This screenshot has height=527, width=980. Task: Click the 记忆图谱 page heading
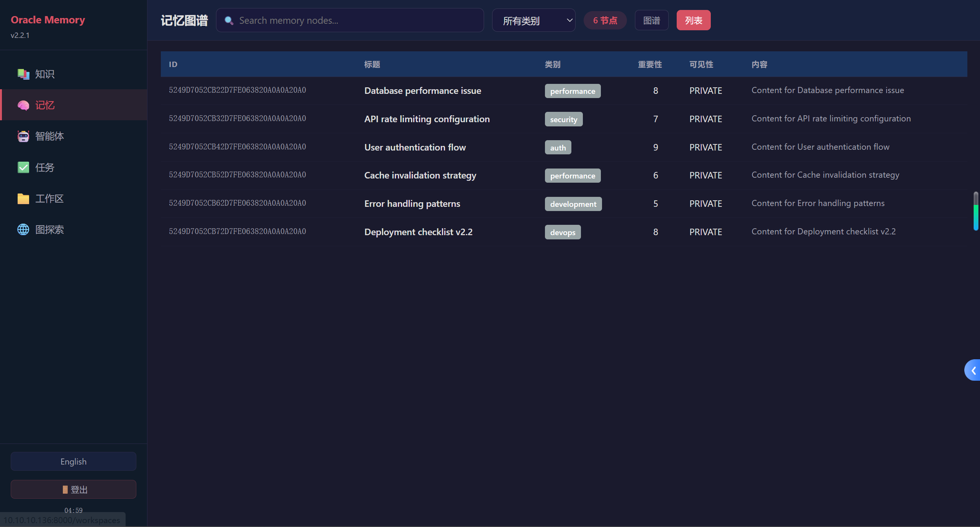[184, 20]
